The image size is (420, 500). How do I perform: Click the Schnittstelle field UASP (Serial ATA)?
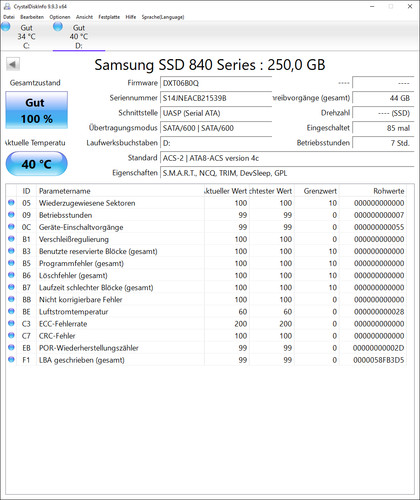coord(216,113)
